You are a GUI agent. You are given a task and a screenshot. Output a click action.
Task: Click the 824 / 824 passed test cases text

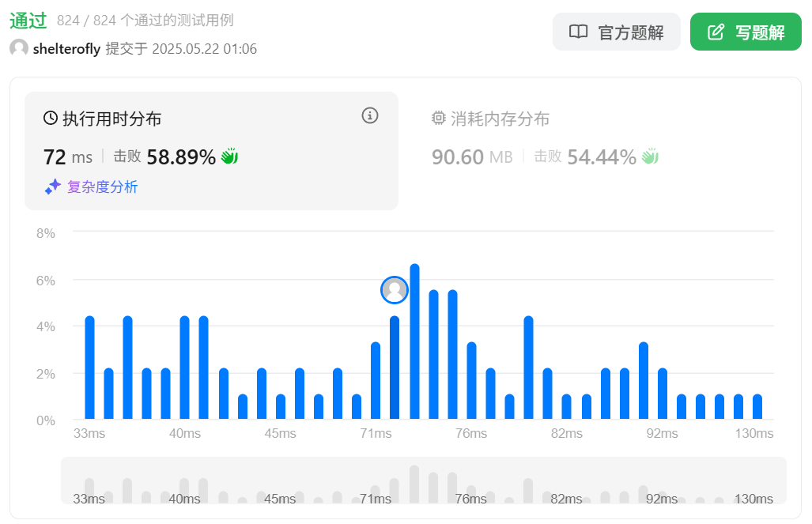click(145, 21)
